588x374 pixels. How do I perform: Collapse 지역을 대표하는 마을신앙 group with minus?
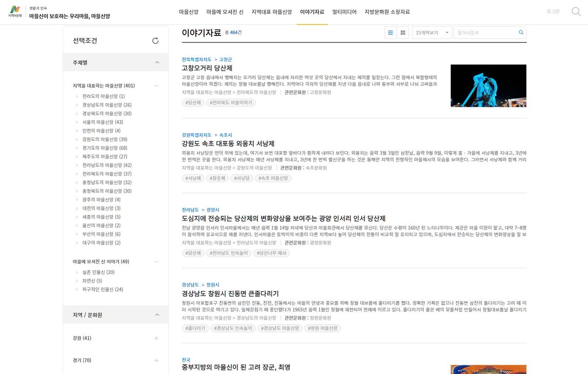(156, 86)
